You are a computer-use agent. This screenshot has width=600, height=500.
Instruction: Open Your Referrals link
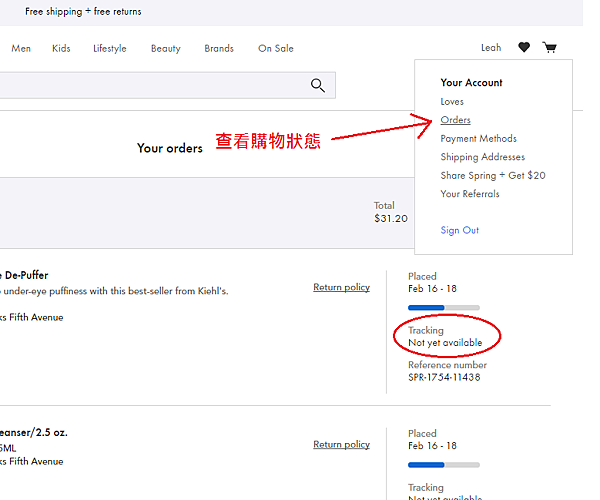coord(469,194)
